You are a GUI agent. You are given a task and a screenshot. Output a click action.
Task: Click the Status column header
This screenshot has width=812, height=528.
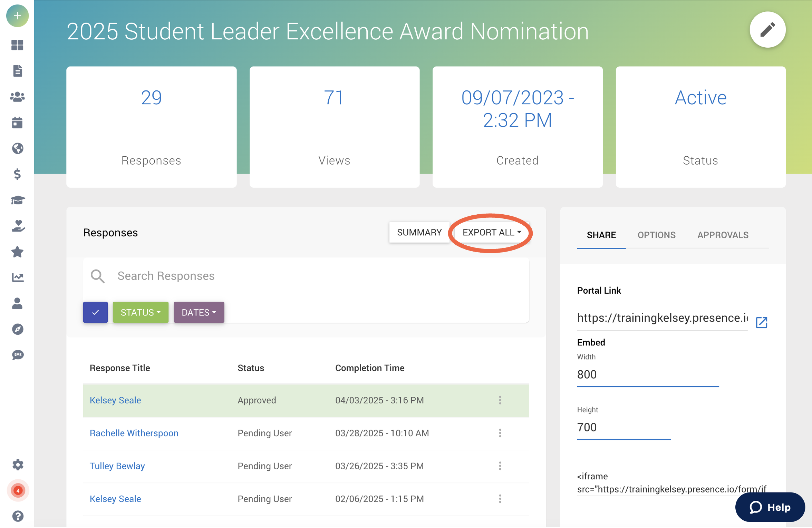pos(251,368)
